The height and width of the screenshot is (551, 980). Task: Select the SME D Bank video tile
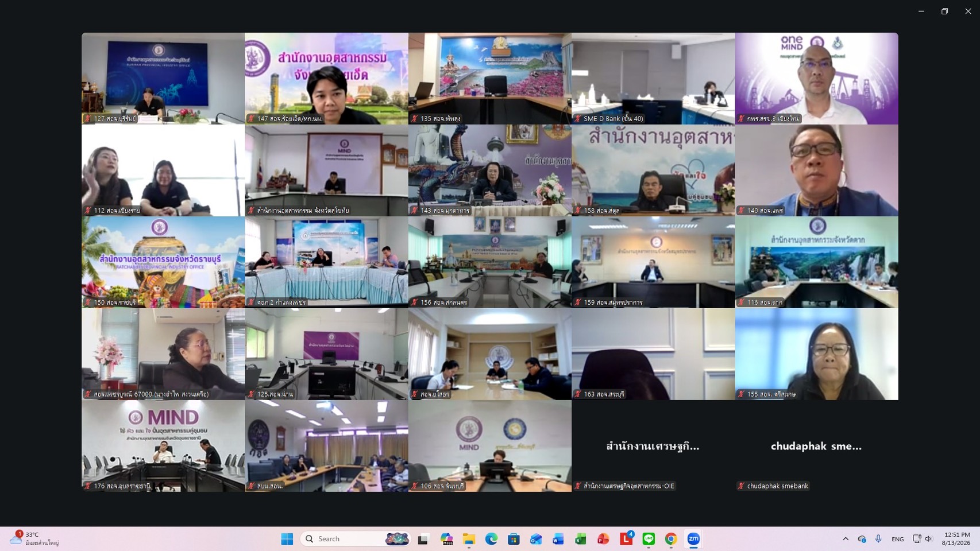point(653,79)
